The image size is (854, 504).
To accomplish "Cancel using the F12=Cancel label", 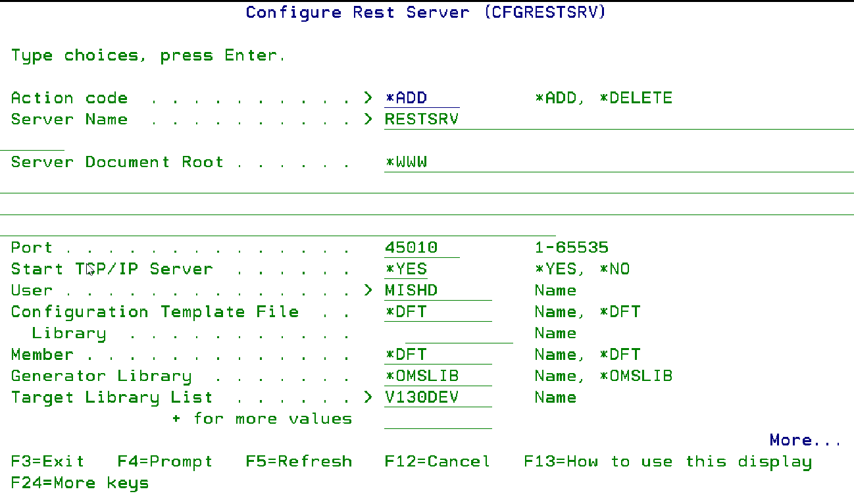I will tap(437, 462).
